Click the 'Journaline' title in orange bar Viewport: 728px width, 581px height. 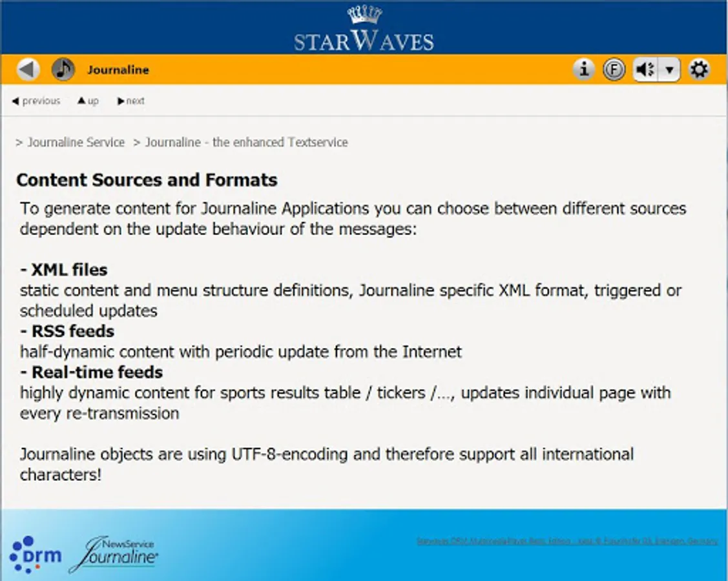(x=118, y=70)
